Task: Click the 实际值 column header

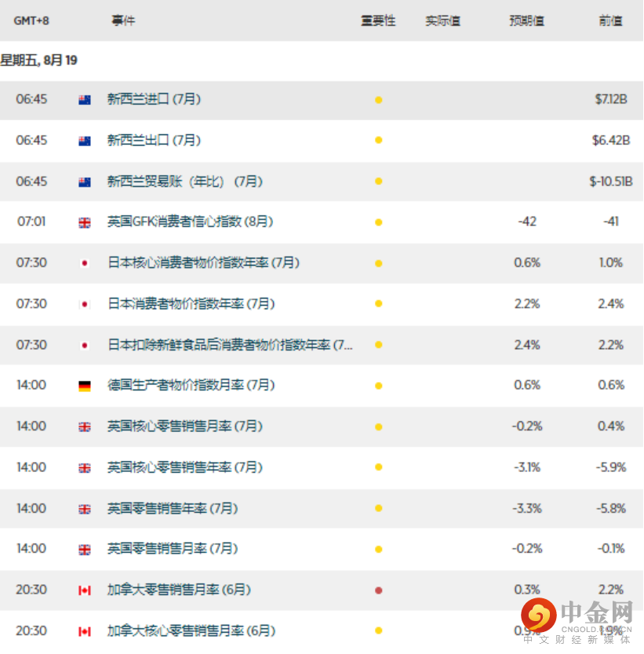Action: [443, 20]
